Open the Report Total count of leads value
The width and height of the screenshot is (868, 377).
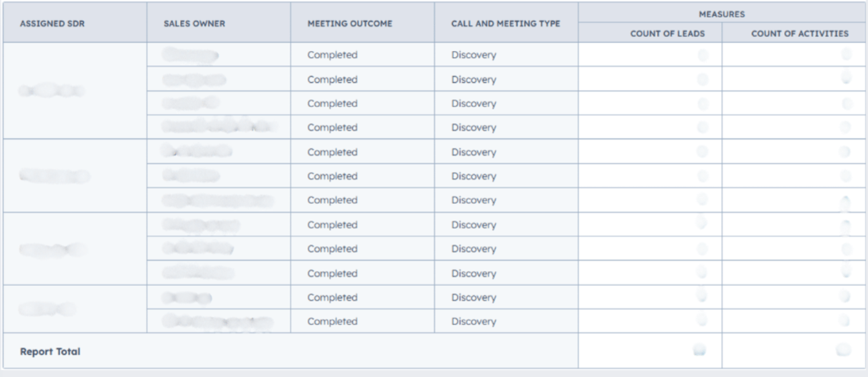(x=699, y=350)
